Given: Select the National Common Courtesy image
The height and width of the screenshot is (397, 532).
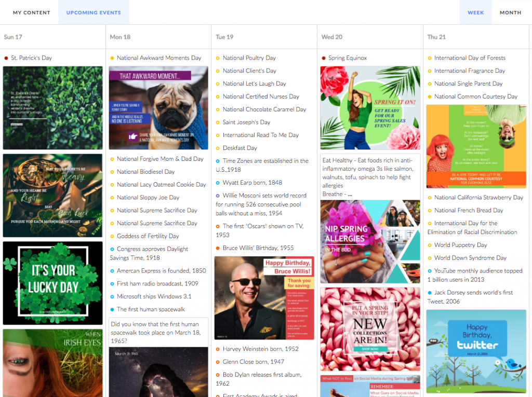Looking at the screenshot, I should click(476, 146).
